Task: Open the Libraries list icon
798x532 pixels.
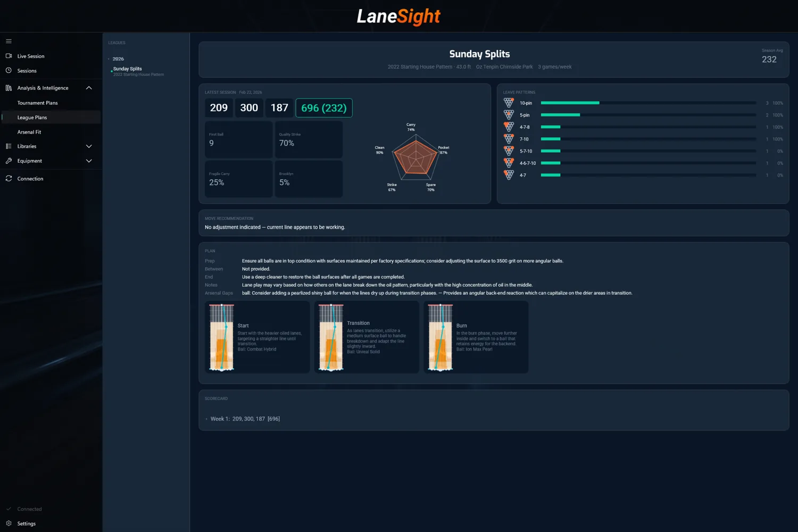Action: click(x=9, y=146)
